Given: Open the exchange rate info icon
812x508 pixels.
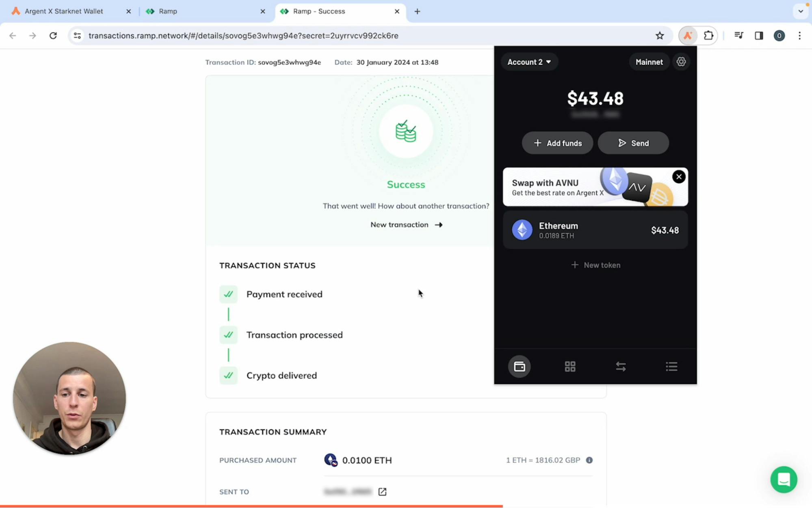Looking at the screenshot, I should (x=589, y=460).
